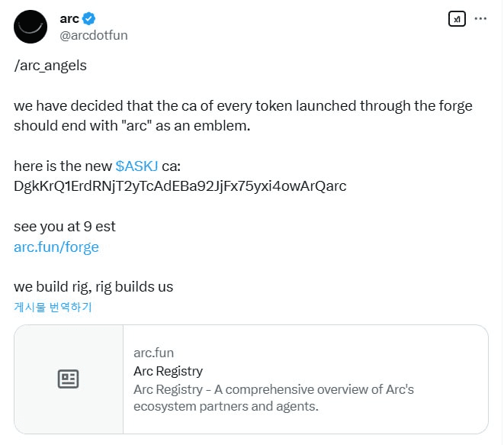504x445 pixels.
Task: Open the @arcdotfun handle link
Action: 94,35
